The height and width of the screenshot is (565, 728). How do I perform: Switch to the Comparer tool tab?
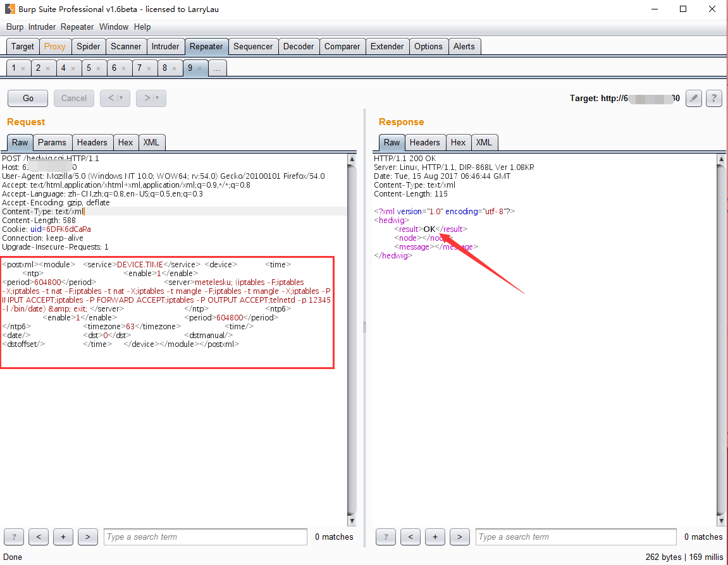342,46
